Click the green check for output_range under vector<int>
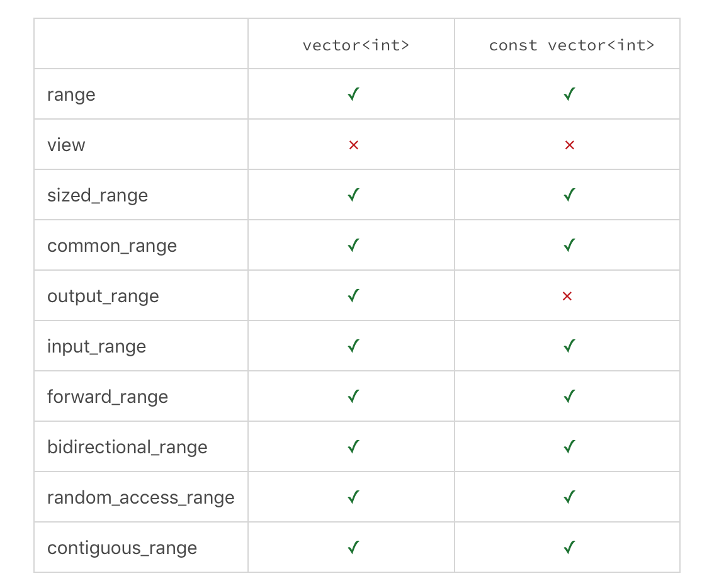 (x=353, y=296)
